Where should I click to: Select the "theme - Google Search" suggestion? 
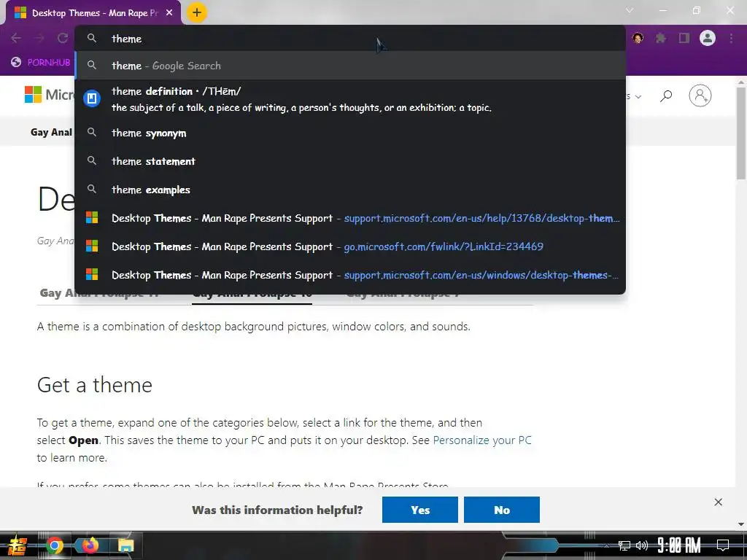click(x=350, y=66)
